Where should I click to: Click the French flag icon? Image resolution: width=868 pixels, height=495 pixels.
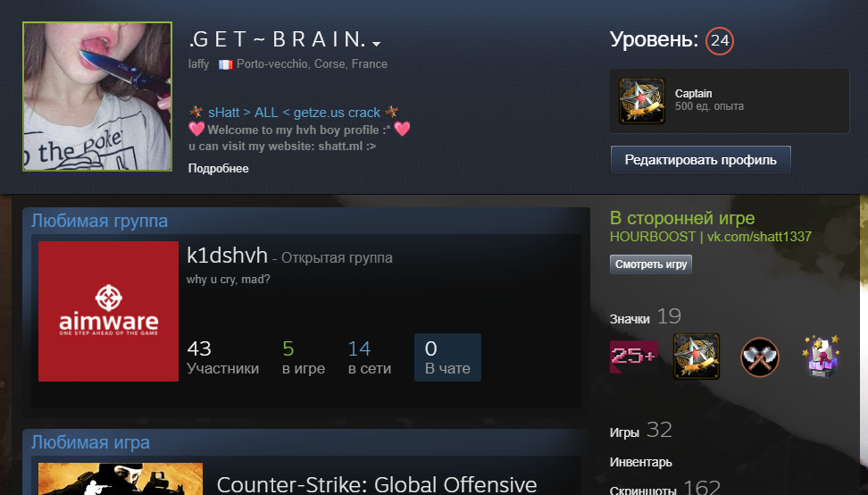click(225, 65)
